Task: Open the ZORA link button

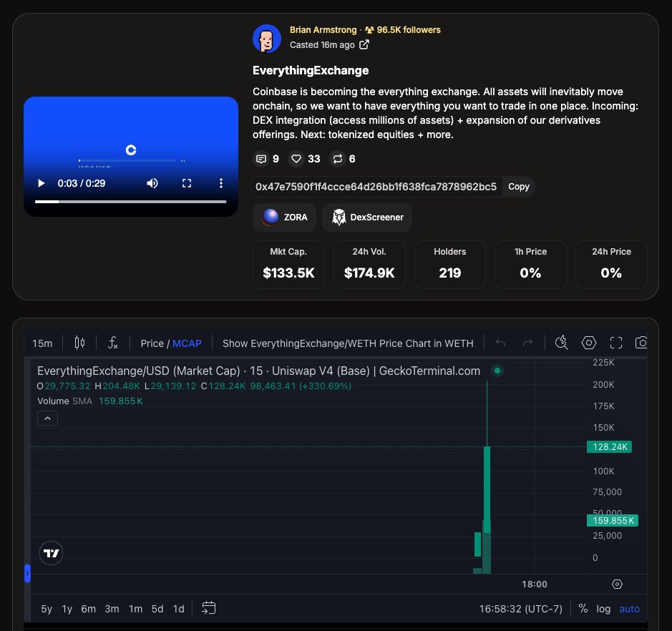Action: [x=285, y=217]
